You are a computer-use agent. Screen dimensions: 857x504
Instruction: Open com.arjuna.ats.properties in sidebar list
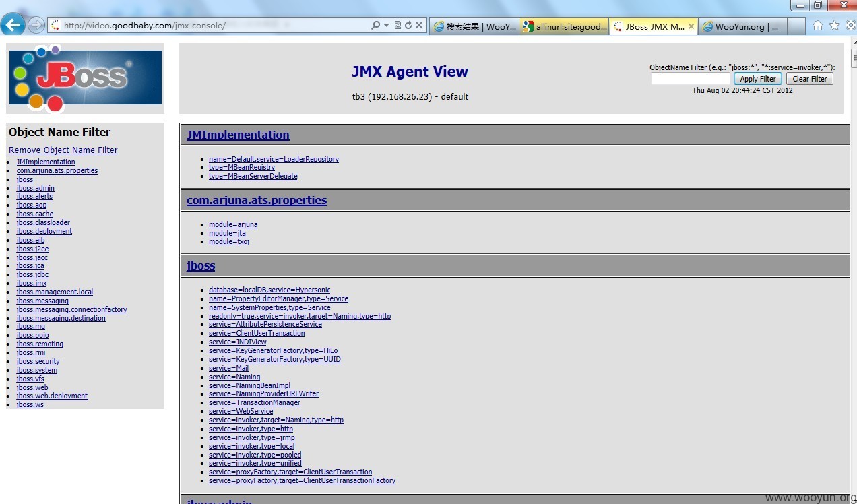[x=57, y=170]
